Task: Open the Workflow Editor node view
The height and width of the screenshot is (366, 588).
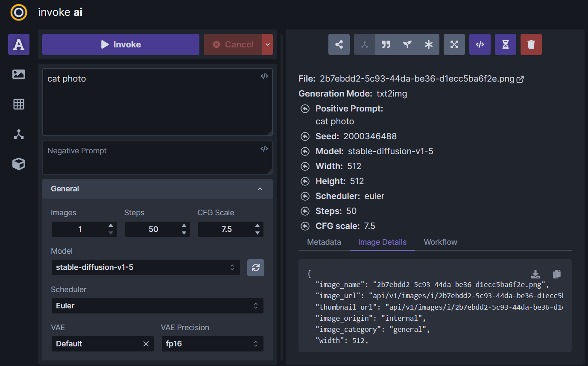Action: [x=19, y=134]
